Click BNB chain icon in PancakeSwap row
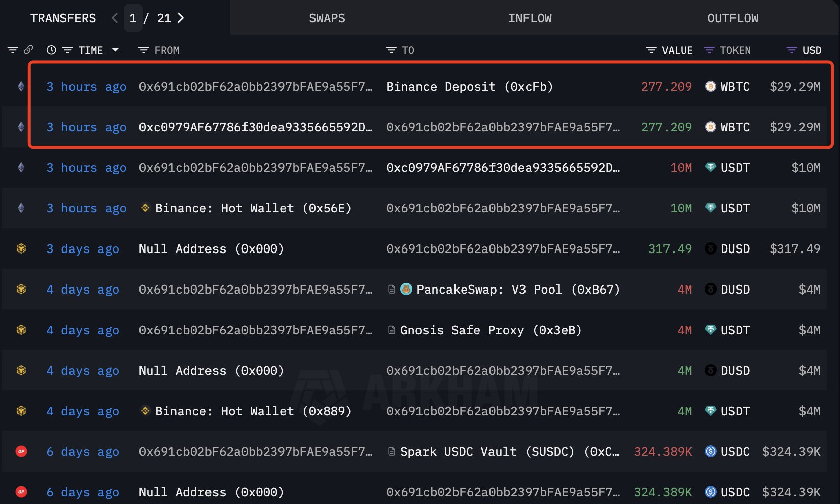 [21, 289]
